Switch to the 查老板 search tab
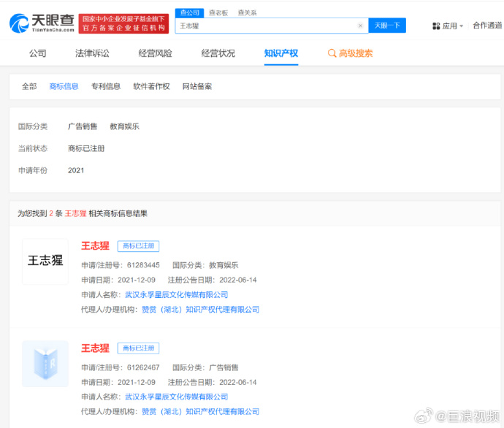Screen dimensions: 504x428 tap(218, 13)
